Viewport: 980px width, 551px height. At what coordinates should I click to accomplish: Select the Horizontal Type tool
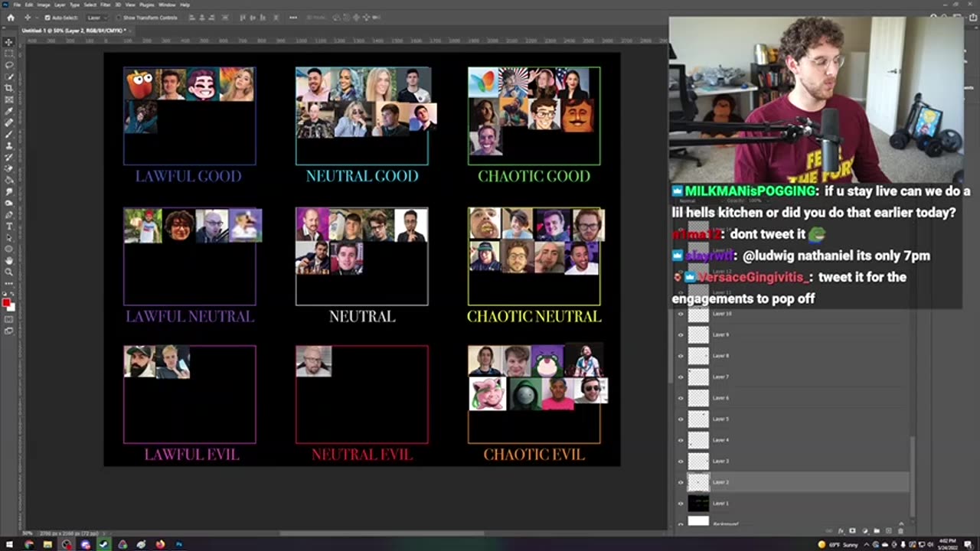(8, 226)
